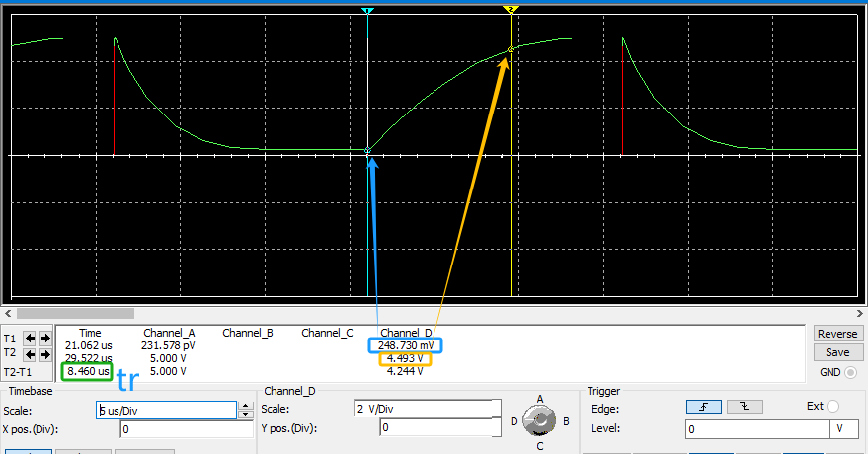The image size is (868, 454).
Task: Click the Channel_D Y pos field
Action: (x=440, y=427)
